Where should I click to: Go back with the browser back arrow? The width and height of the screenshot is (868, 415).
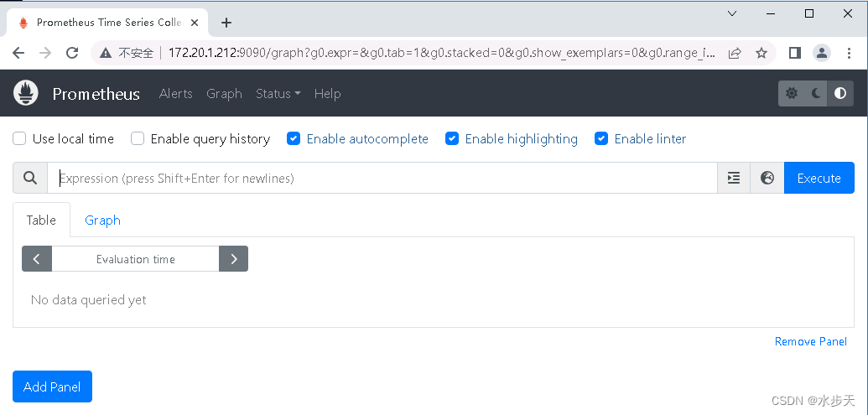click(x=18, y=53)
